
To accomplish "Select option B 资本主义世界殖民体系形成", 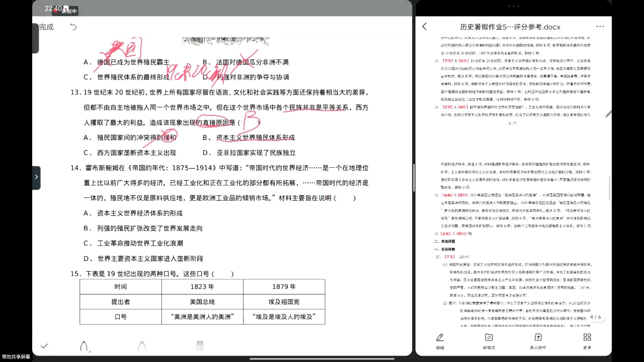I will pyautogui.click(x=249, y=138).
